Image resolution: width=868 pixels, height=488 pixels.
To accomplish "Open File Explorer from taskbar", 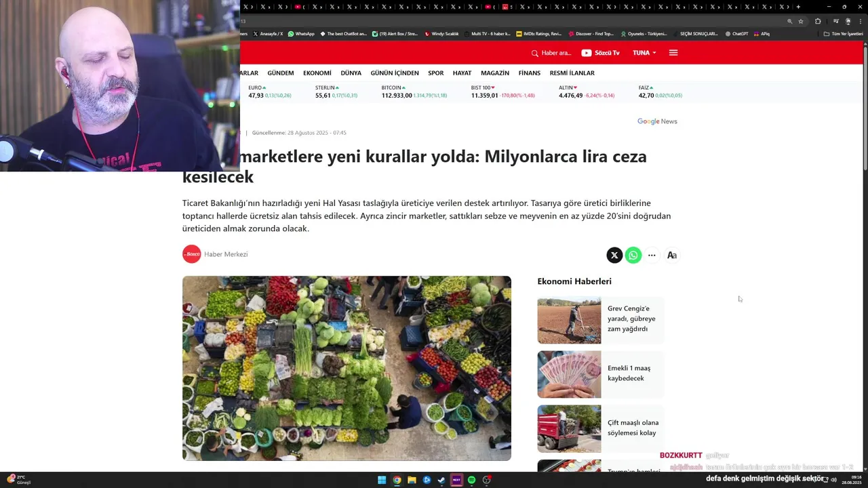I will 412,481.
